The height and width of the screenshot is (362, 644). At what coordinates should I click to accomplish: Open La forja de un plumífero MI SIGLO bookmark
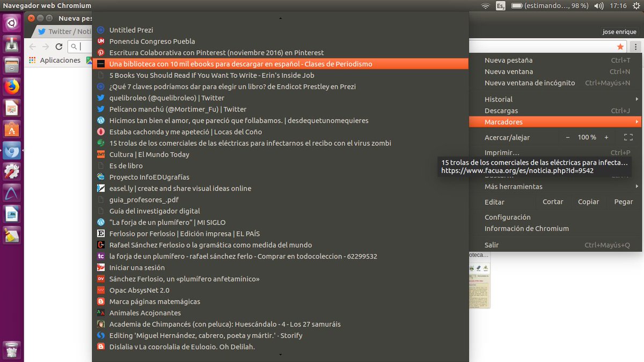(x=280, y=222)
